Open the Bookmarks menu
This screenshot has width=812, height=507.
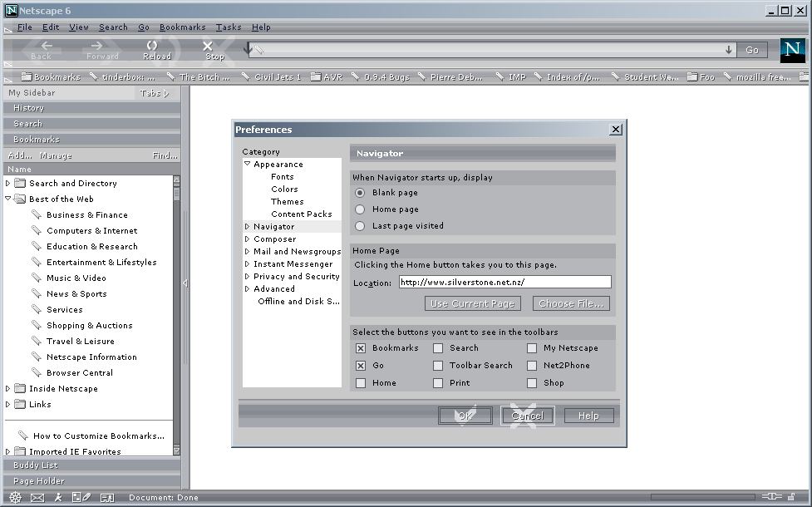click(182, 27)
